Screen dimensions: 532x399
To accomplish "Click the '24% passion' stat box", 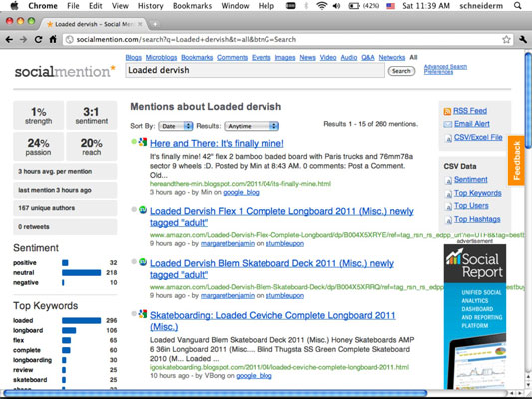I will point(38,146).
